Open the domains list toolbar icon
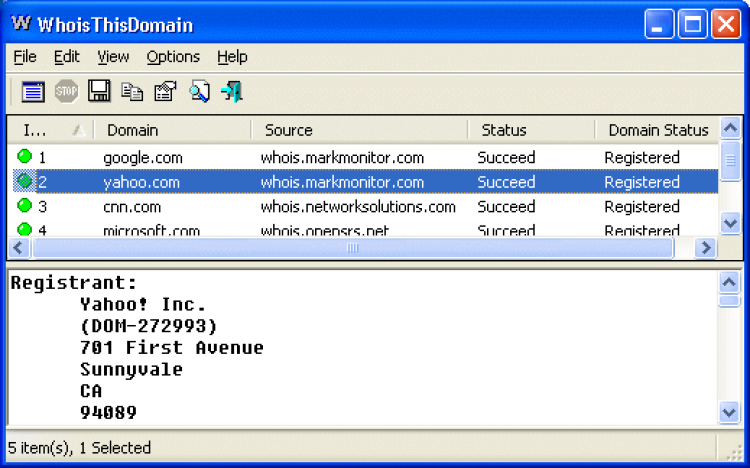The height and width of the screenshot is (468, 750). tap(33, 91)
